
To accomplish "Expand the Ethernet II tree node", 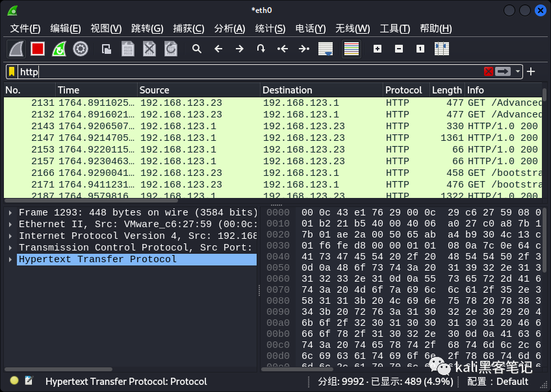I will pos(10,225).
